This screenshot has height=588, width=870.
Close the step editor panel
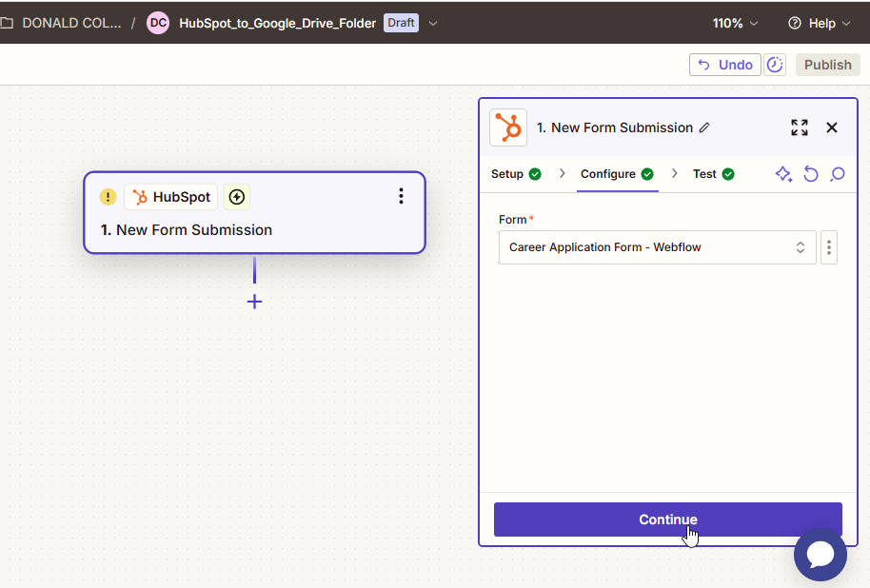(832, 127)
